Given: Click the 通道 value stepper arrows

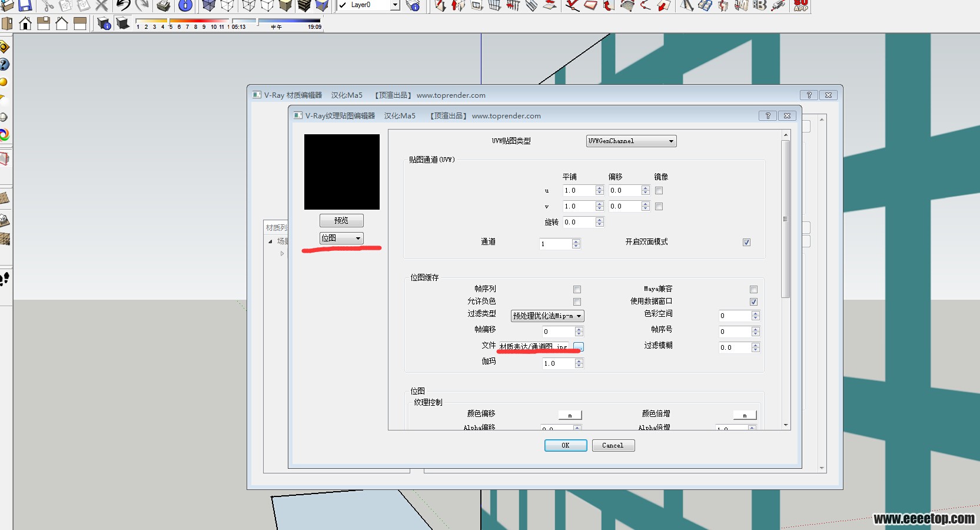Looking at the screenshot, I should 576,244.
